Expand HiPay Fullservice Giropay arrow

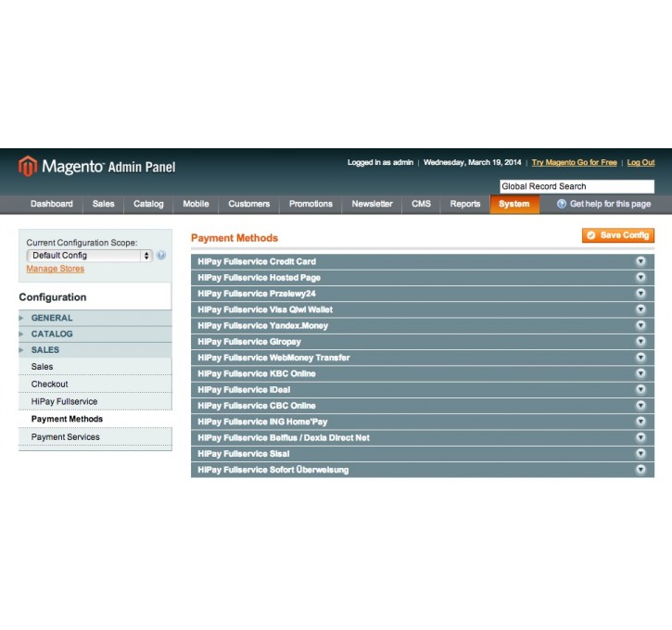640,341
